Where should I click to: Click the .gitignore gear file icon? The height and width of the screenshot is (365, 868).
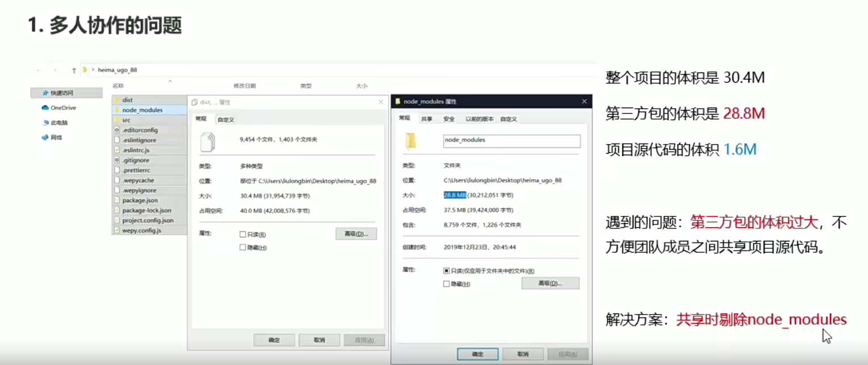coord(117,160)
